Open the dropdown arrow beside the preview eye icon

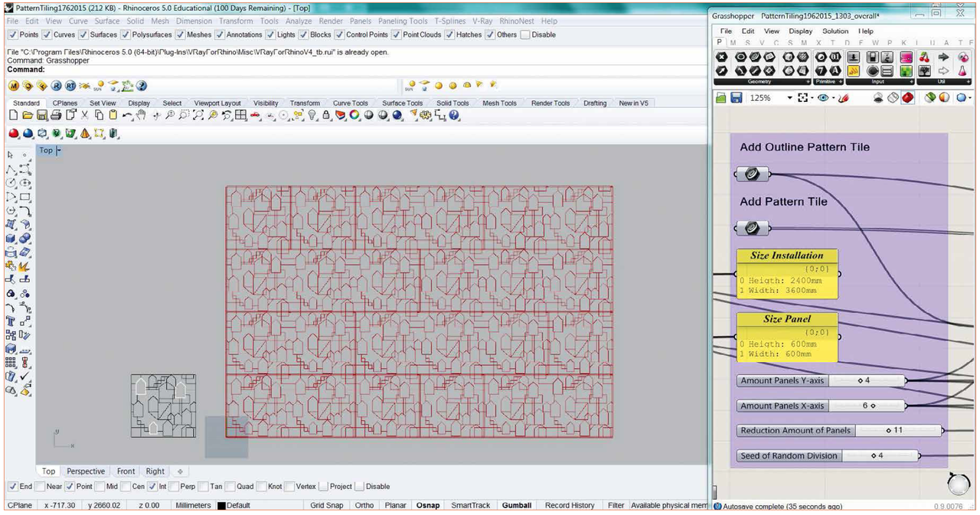point(831,98)
